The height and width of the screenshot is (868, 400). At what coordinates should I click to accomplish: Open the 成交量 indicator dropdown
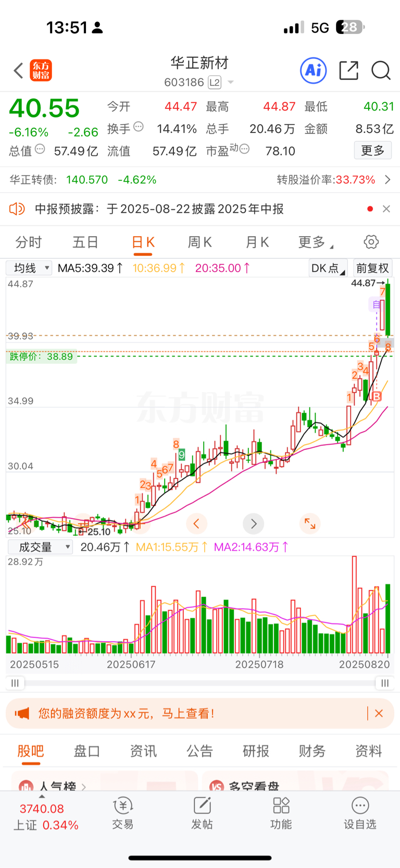pyautogui.click(x=40, y=547)
